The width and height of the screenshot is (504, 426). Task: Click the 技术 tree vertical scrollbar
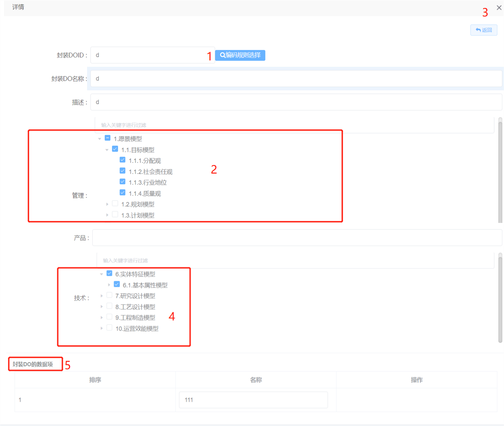tap(500, 298)
